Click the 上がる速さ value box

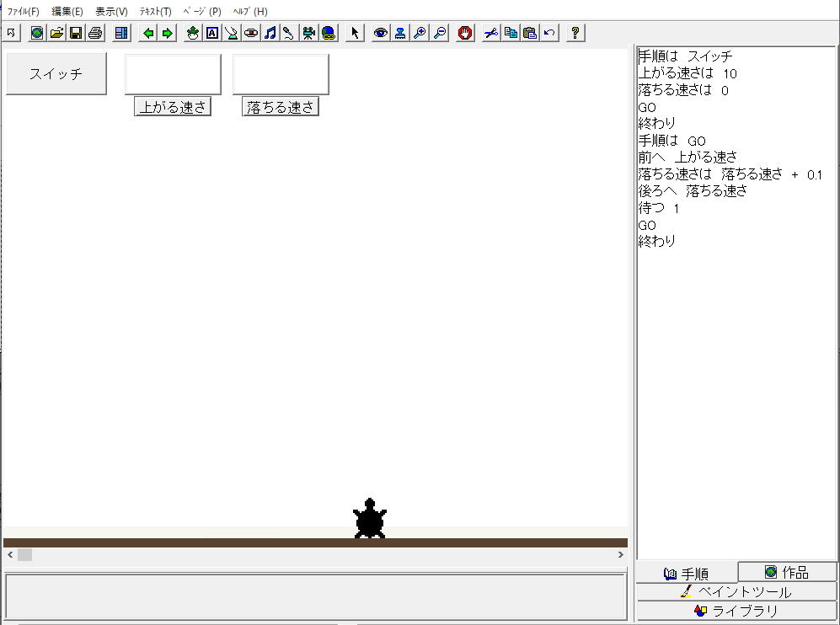173,74
